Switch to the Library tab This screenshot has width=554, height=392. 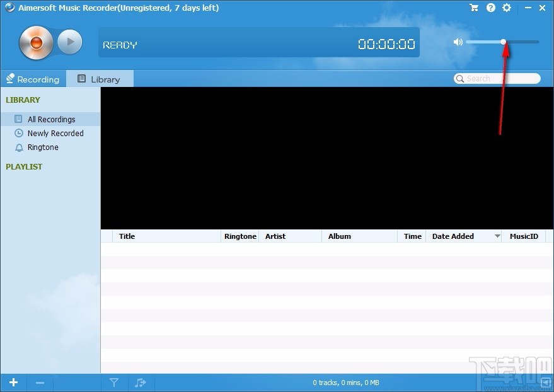[x=100, y=79]
